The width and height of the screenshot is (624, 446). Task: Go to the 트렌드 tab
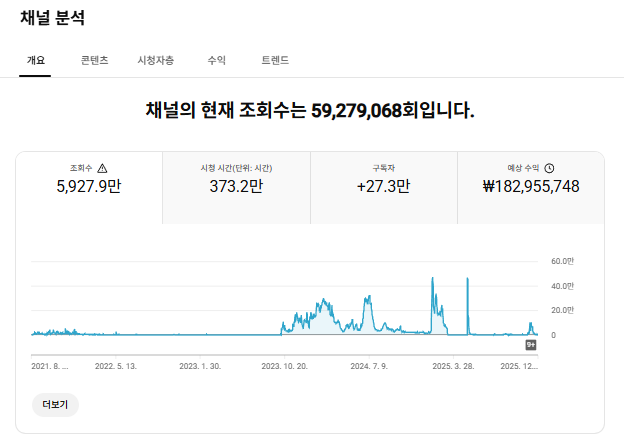[275, 60]
